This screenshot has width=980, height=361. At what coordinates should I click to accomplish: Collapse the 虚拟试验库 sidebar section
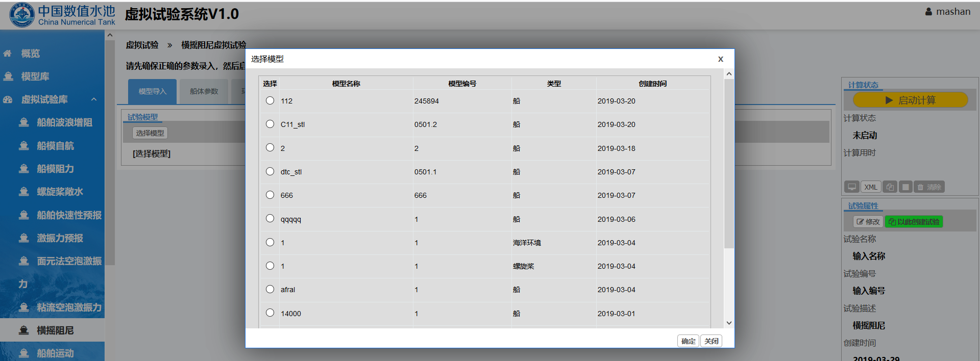(94, 99)
